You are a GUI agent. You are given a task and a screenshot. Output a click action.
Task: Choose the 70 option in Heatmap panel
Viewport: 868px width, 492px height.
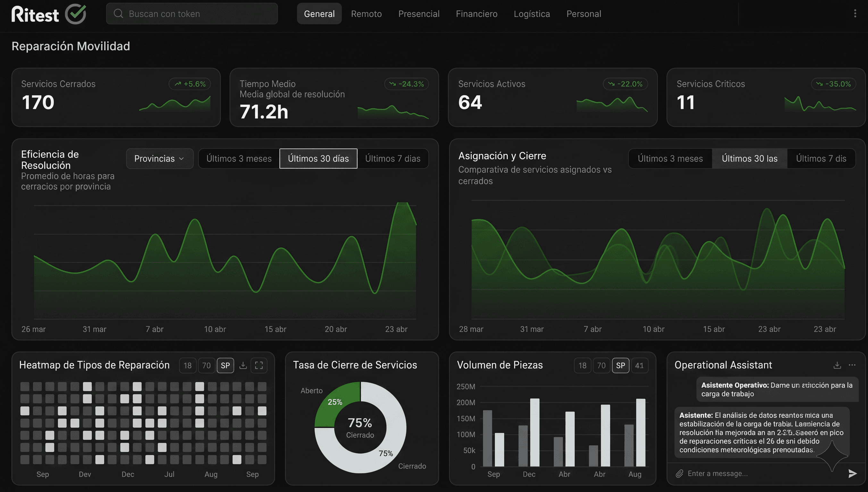206,365
